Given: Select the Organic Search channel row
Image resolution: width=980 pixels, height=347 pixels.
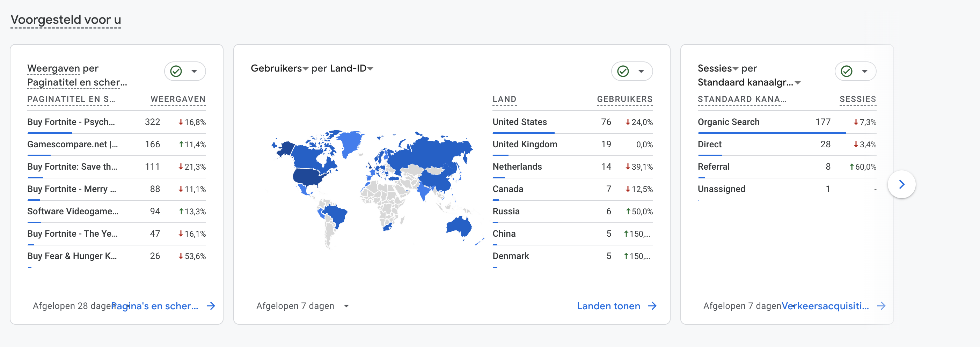Looking at the screenshot, I should (787, 123).
